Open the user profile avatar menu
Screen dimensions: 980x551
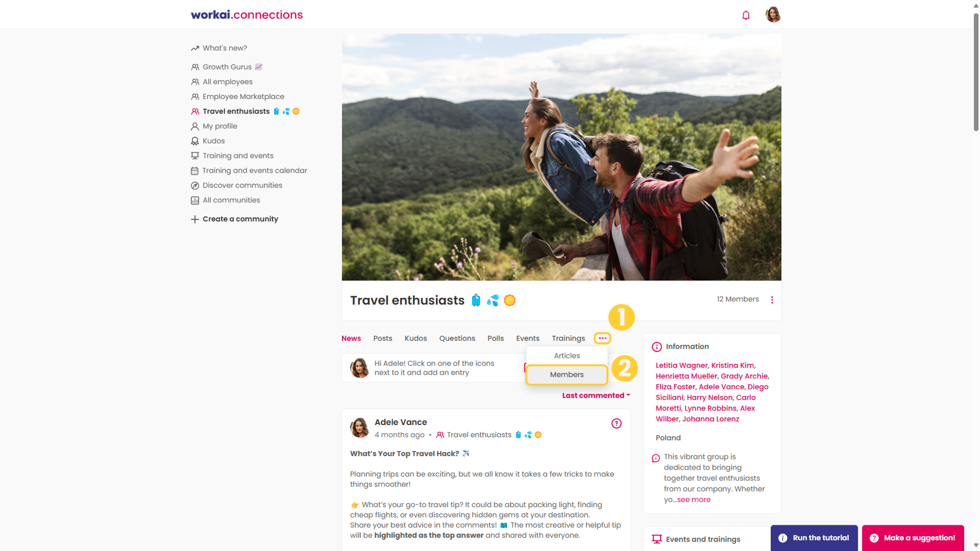(773, 15)
